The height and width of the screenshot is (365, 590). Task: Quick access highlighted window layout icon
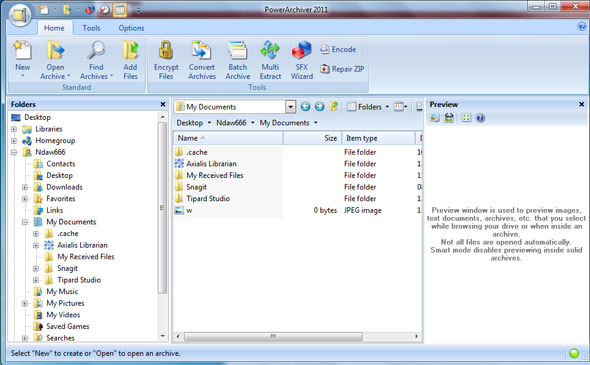pos(120,10)
